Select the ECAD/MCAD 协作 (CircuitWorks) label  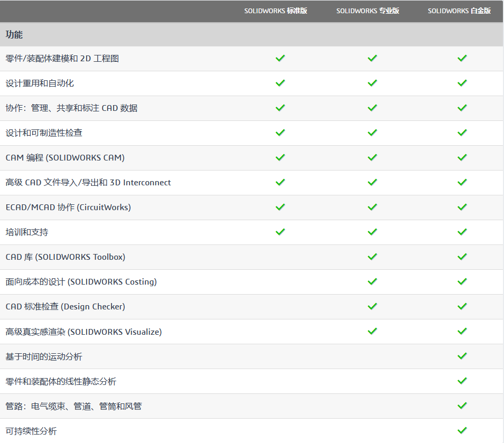tap(68, 207)
